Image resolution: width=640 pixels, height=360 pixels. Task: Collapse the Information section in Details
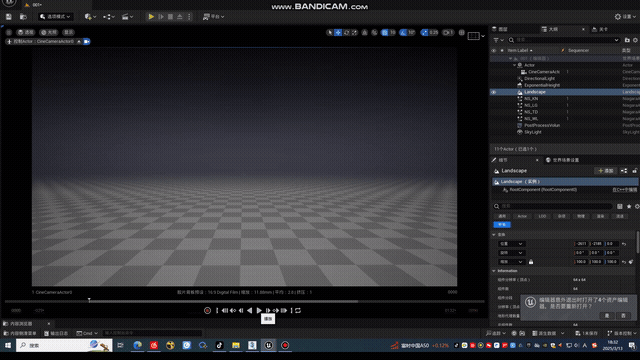click(494, 271)
